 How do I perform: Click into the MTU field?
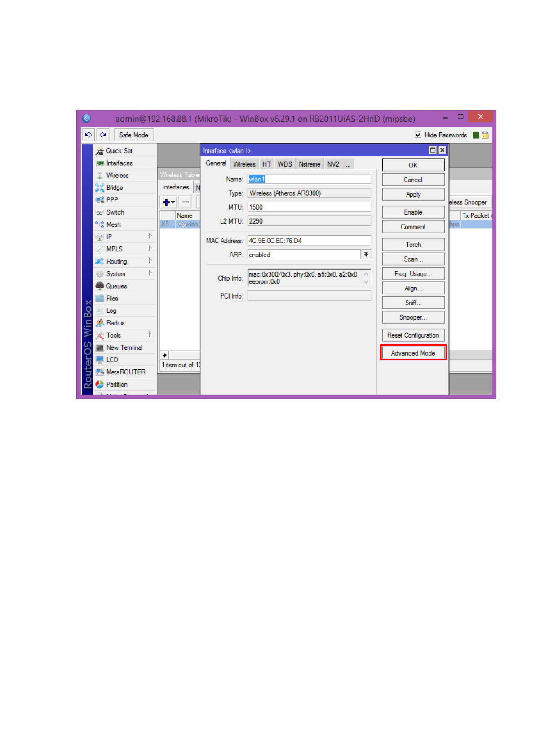[309, 207]
